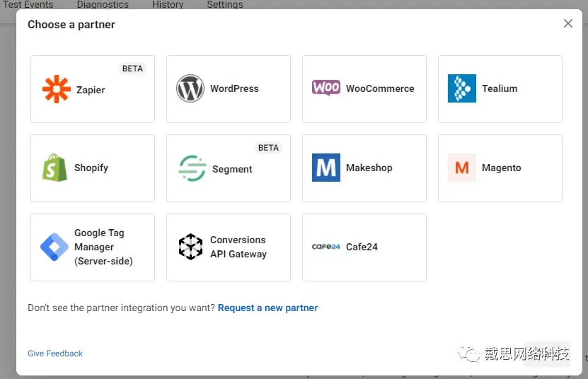Click the Google Tag Manager diamond icon
Screen dimensions: 588x379
54,247
